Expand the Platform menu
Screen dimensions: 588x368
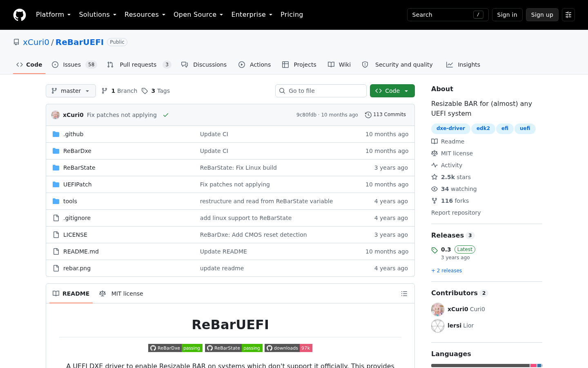pos(53,15)
